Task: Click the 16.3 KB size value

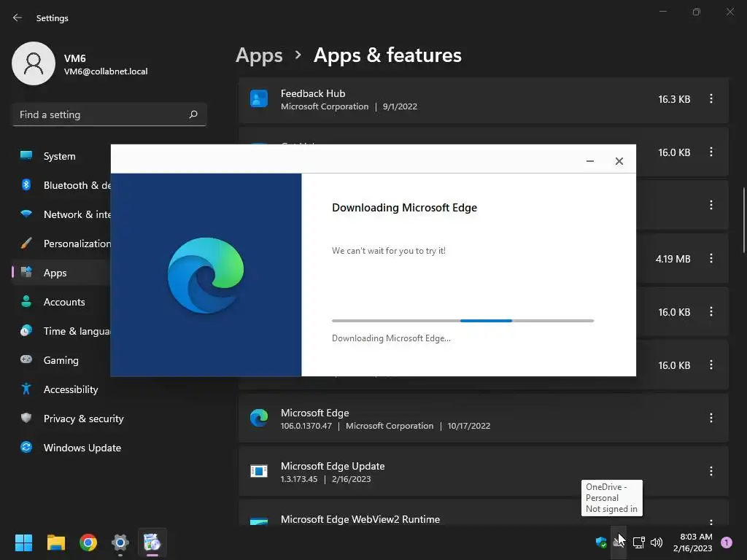Action: [x=674, y=99]
